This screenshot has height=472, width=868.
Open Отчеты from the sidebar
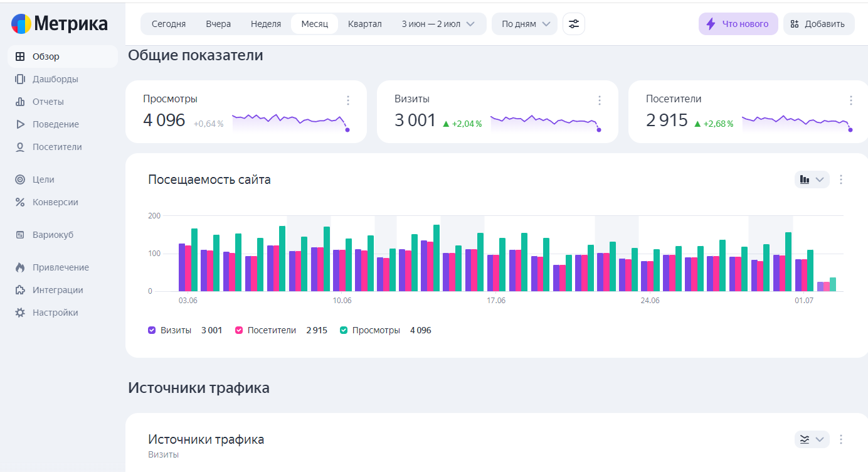(48, 101)
